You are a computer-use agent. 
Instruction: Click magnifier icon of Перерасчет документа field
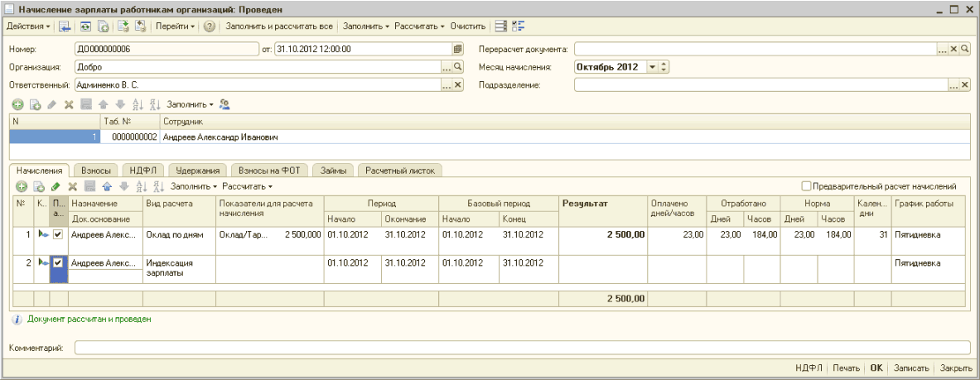[965, 50]
